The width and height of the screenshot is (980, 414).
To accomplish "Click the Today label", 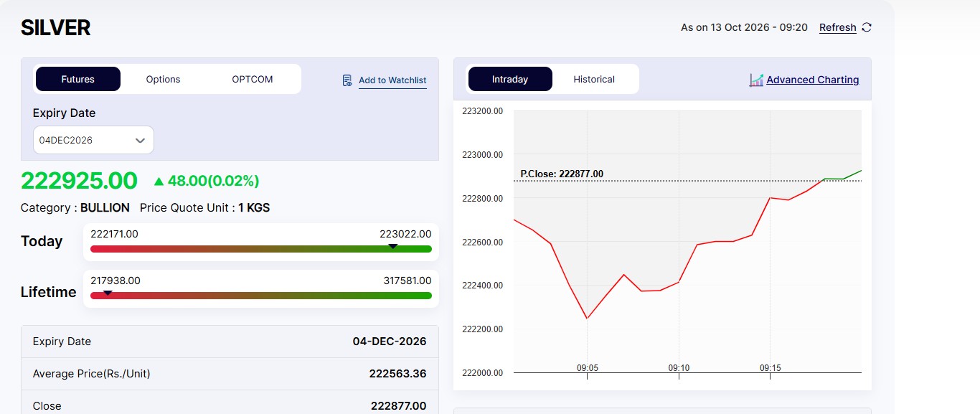I will pos(42,241).
